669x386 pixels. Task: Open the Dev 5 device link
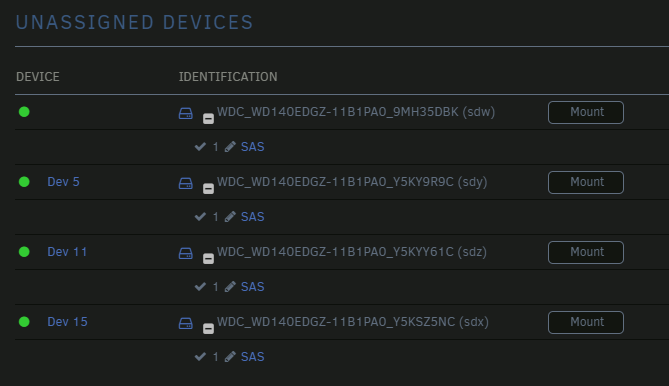coord(63,182)
